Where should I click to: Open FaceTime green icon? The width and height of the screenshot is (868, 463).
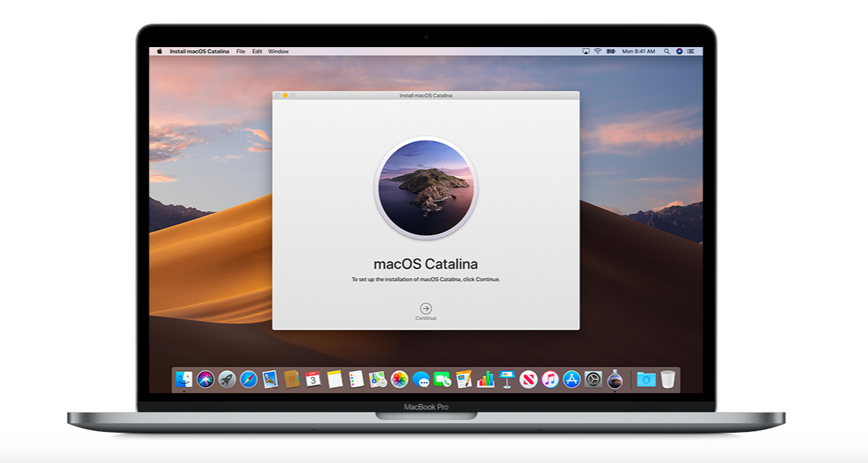(442, 380)
